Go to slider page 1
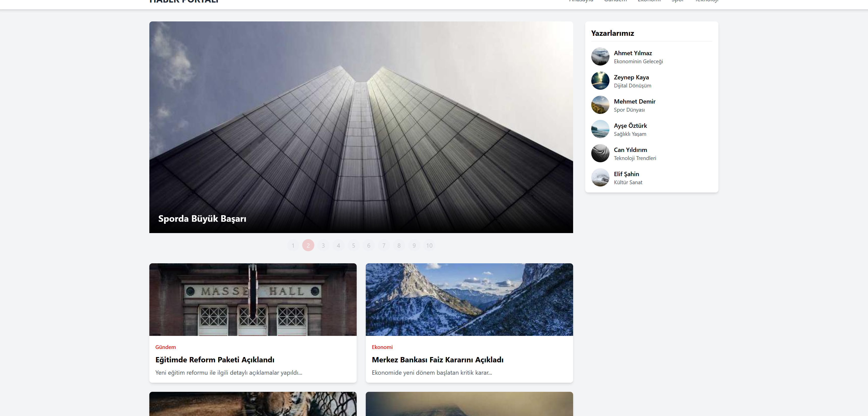The height and width of the screenshot is (416, 868). pyautogui.click(x=293, y=245)
